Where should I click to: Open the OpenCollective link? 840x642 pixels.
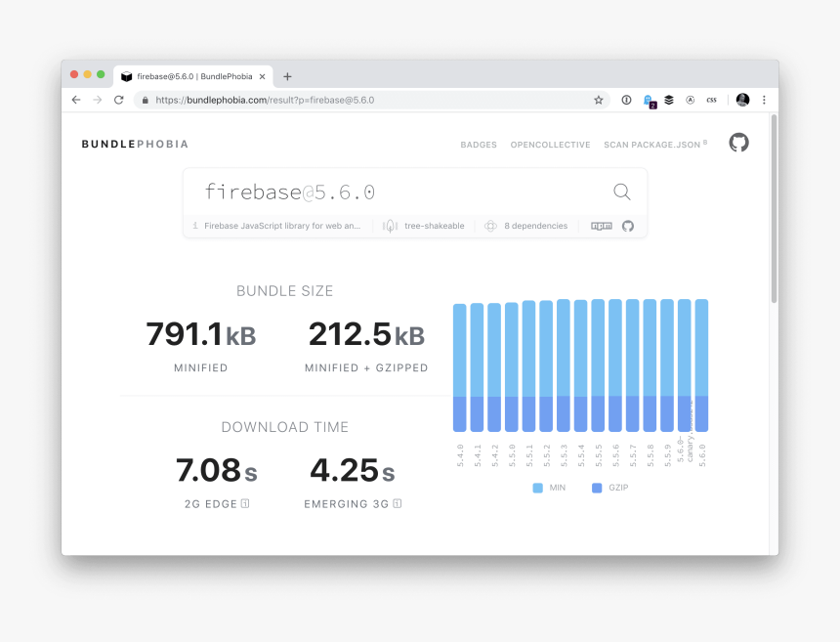[550, 145]
